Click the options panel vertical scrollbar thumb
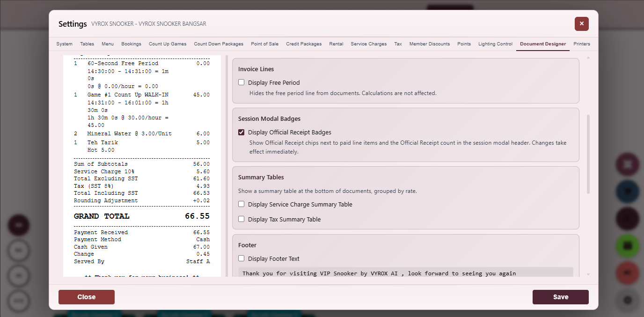 click(x=588, y=154)
